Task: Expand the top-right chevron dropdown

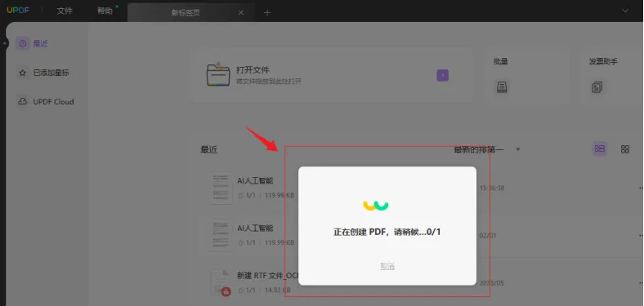Action: click(625, 11)
